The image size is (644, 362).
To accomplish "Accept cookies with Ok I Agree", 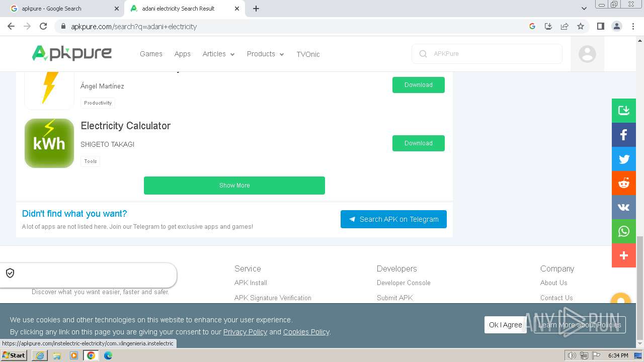I will [506, 325].
